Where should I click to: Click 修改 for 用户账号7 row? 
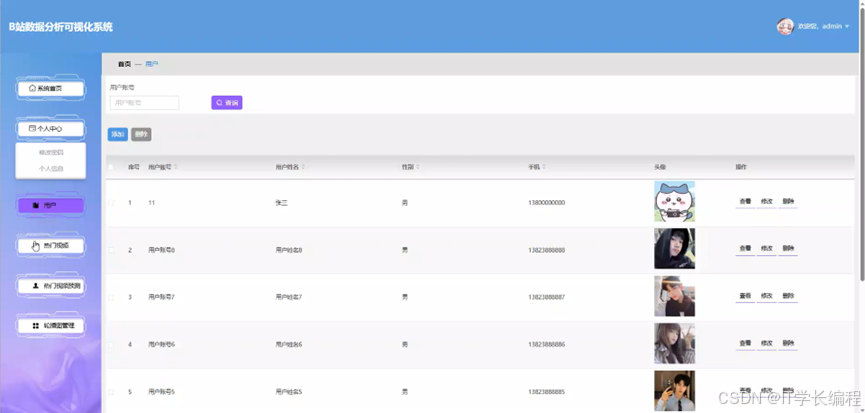767,296
